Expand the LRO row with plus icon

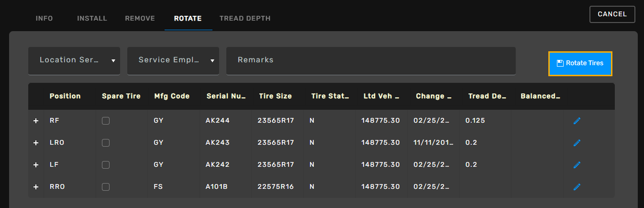tap(36, 143)
